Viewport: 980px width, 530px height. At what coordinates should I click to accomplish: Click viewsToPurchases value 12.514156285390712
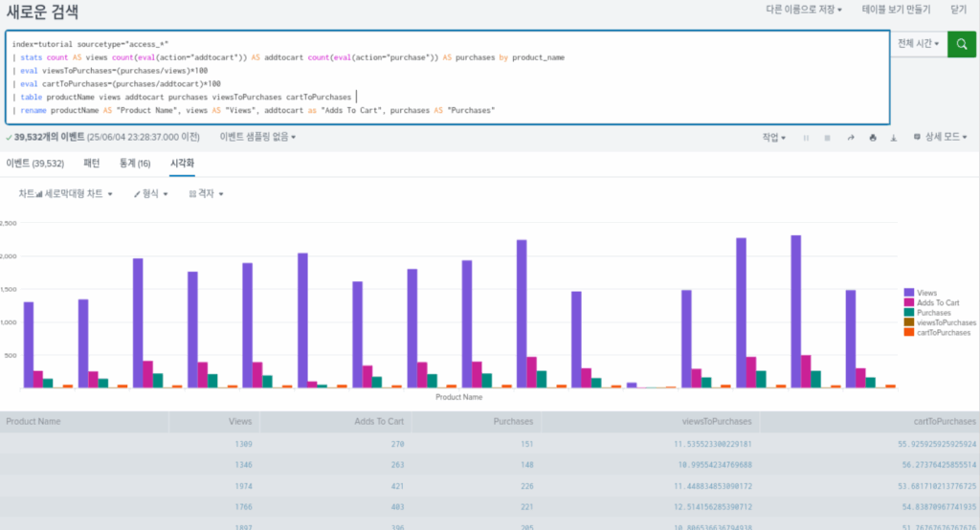tap(712, 507)
